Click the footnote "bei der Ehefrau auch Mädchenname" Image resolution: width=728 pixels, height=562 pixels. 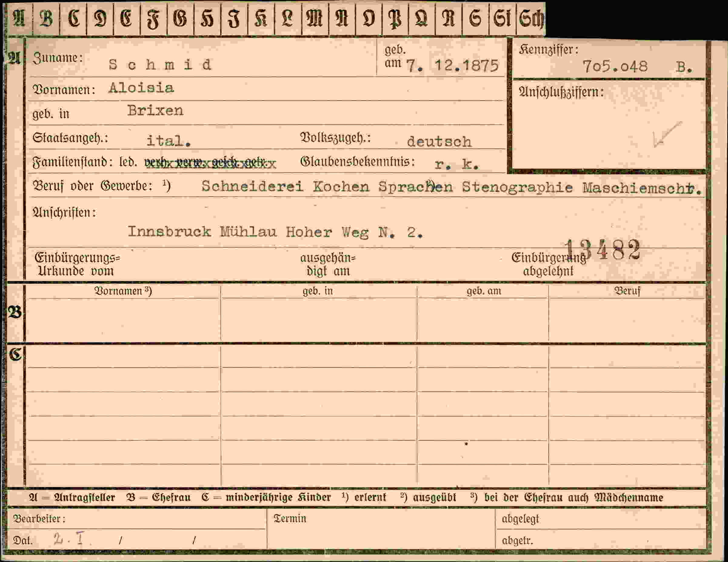click(x=573, y=497)
